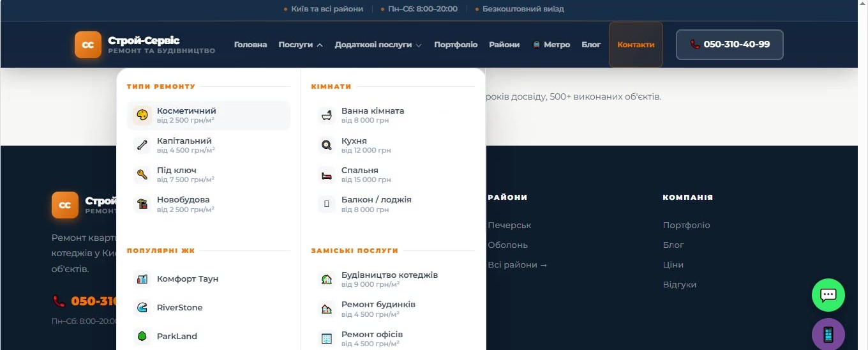Click the orange CC logo in header
The image size is (868, 350).
coord(88,45)
